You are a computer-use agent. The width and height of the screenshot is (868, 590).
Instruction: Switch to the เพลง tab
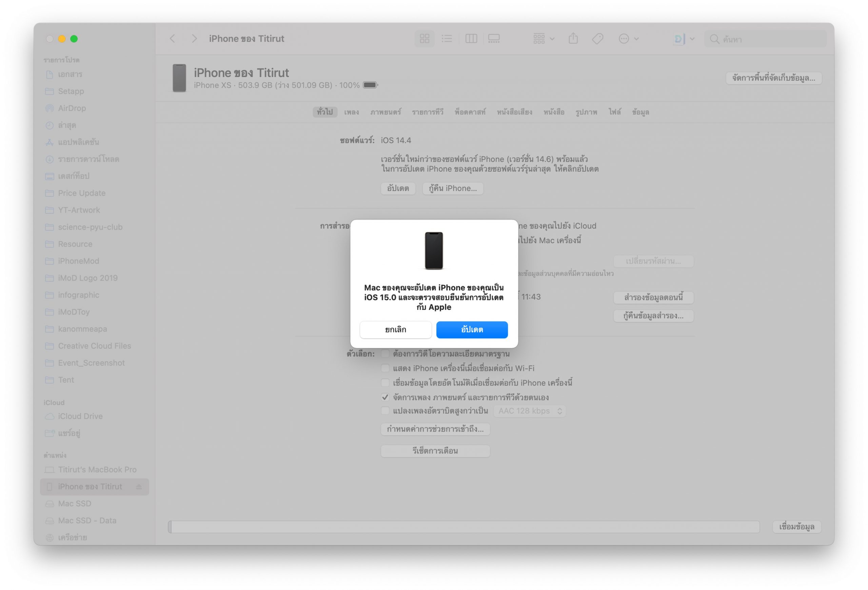point(351,112)
